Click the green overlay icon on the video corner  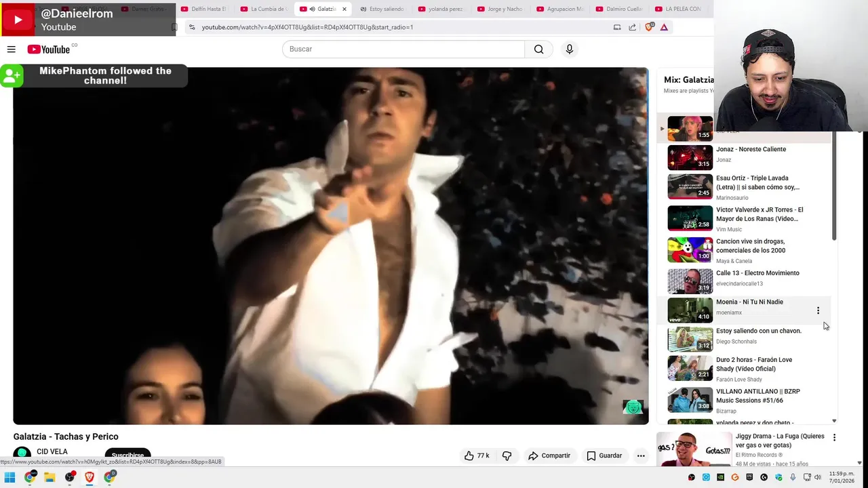(633, 407)
